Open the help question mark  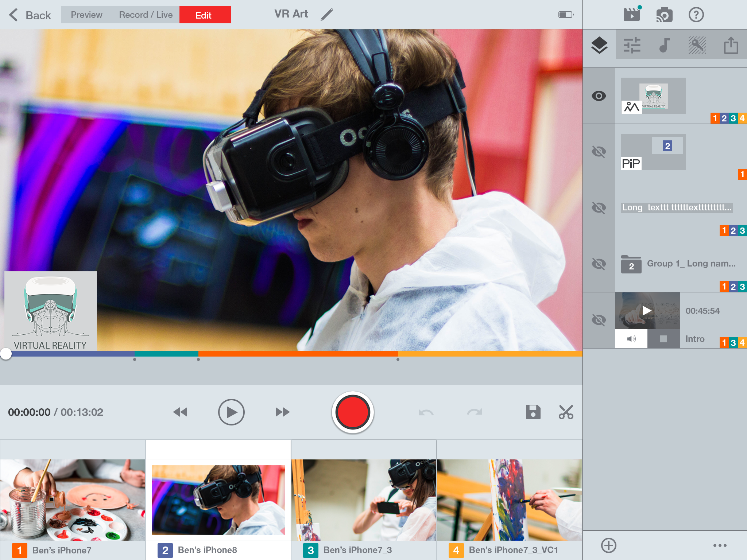click(x=696, y=15)
